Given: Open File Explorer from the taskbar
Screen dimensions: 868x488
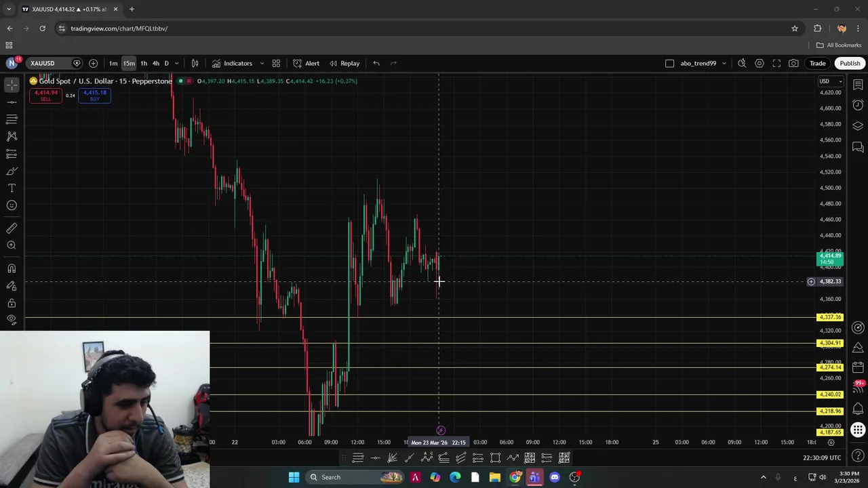Looking at the screenshot, I should point(495,477).
